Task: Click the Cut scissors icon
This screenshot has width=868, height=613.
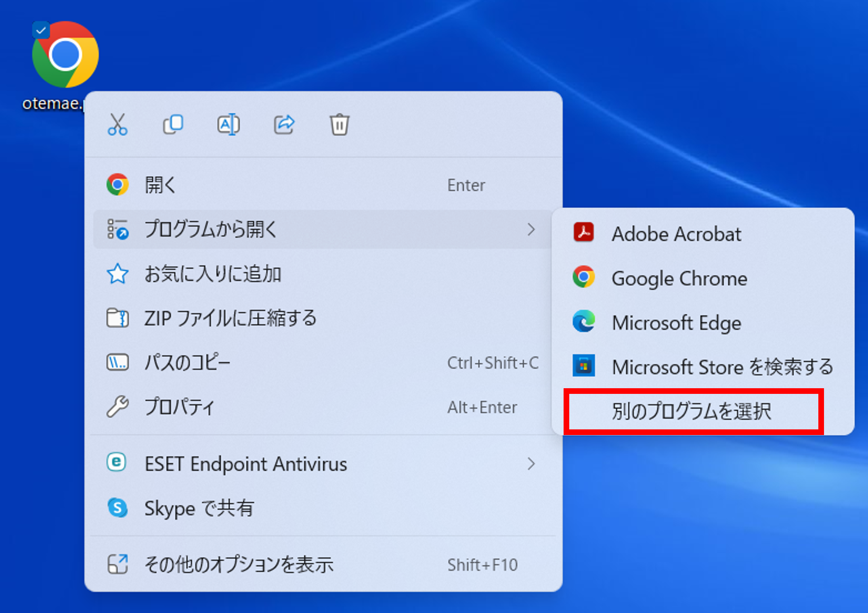Action: tap(117, 124)
